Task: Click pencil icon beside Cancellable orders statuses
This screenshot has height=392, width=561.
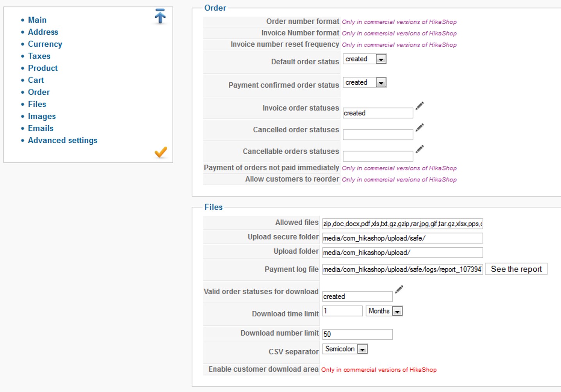Action: [420, 149]
